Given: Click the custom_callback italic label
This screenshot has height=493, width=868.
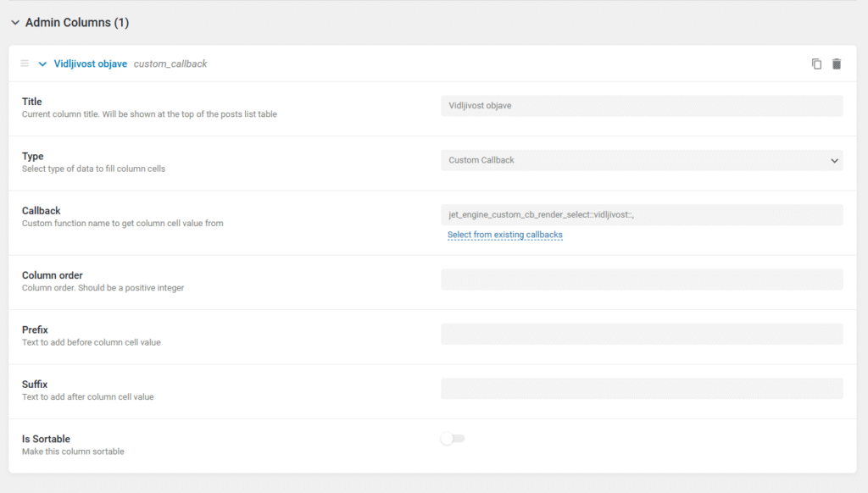Looking at the screenshot, I should point(170,64).
